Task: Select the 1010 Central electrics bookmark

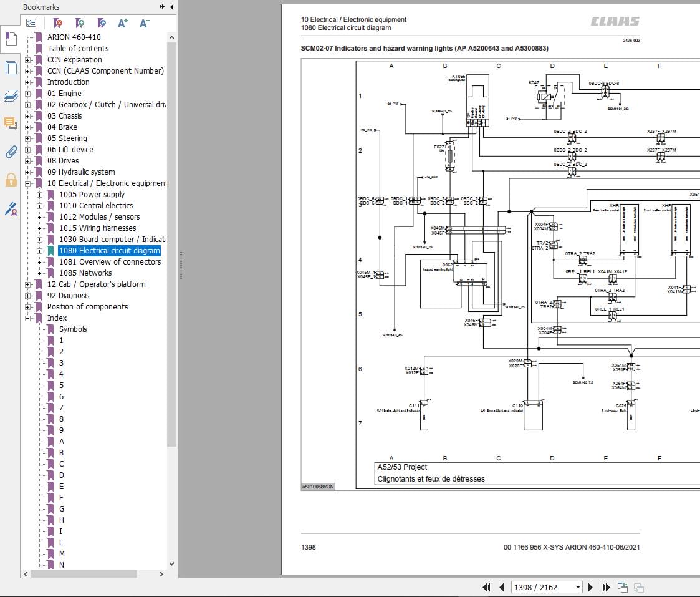Action: coord(96,206)
